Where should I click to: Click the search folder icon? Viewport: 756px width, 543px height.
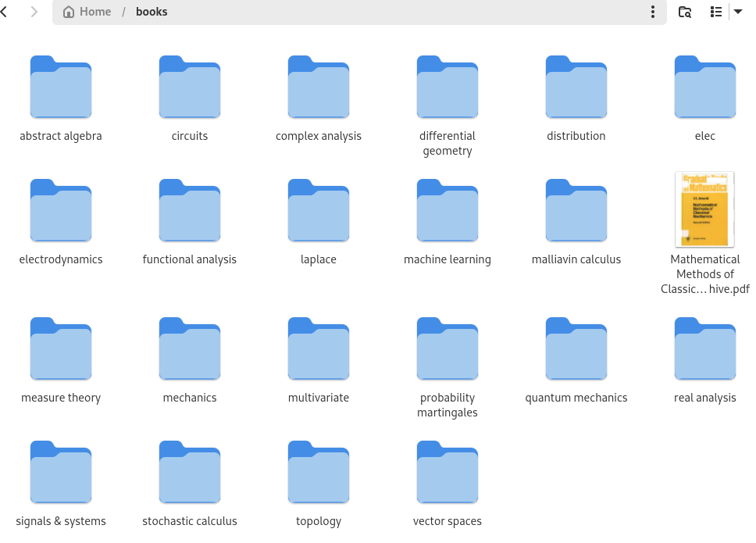pos(685,12)
